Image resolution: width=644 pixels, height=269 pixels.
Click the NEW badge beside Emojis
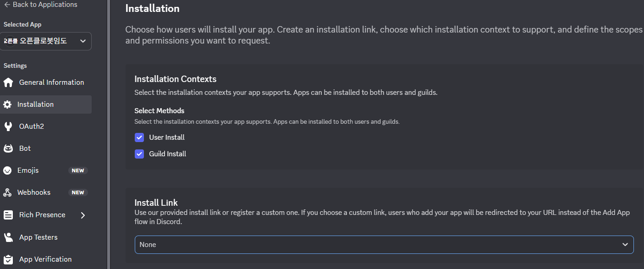point(78,170)
